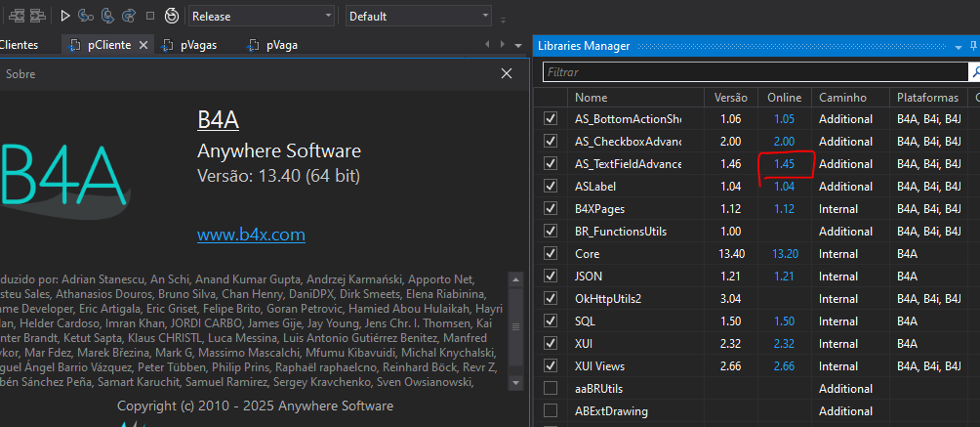
Task: Open online version 13.20 of Core
Action: click(785, 254)
